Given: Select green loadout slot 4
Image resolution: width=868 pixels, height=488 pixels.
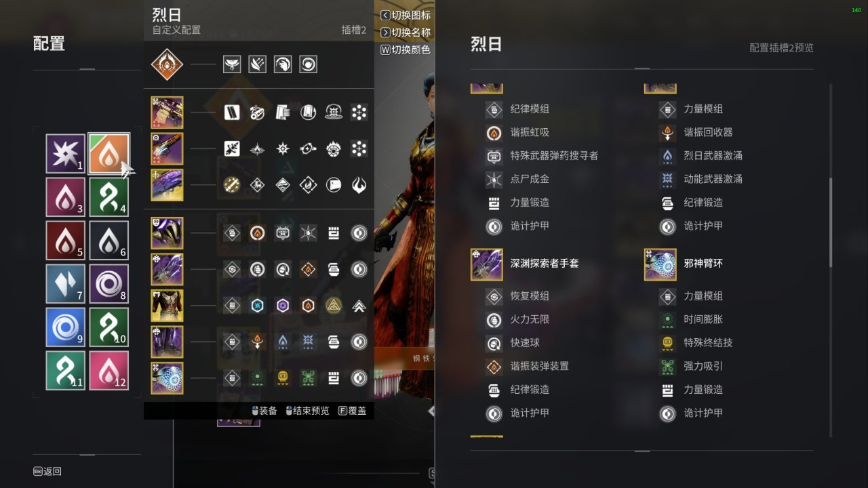Looking at the screenshot, I should pos(108,197).
